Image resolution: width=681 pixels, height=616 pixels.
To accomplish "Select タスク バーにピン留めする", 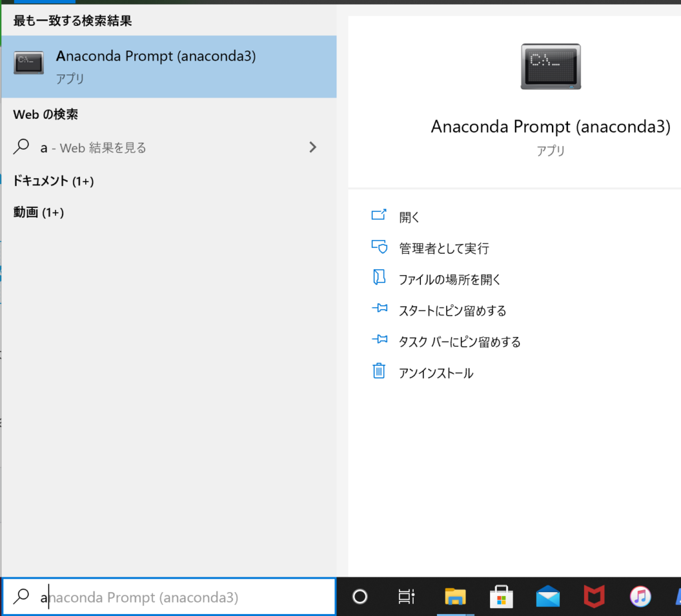I will pyautogui.click(x=460, y=342).
